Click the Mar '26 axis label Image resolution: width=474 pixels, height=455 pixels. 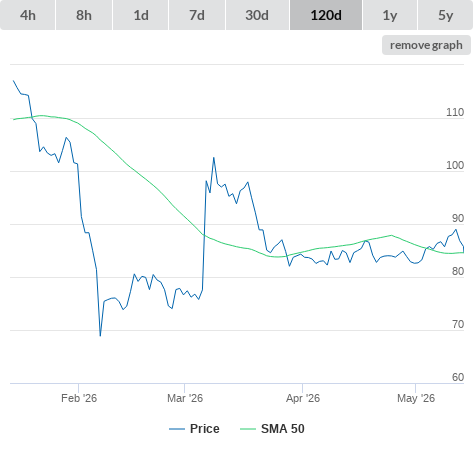pos(185,398)
